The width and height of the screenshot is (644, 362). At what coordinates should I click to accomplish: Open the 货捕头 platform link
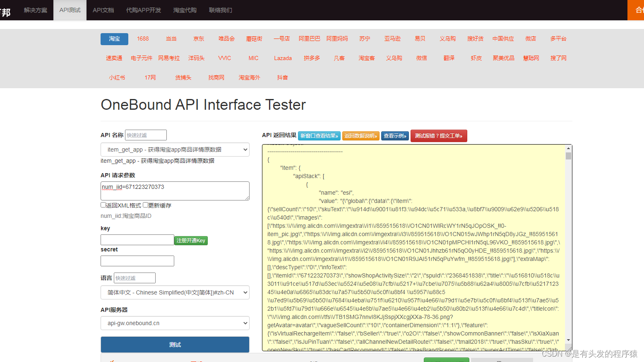(x=183, y=78)
